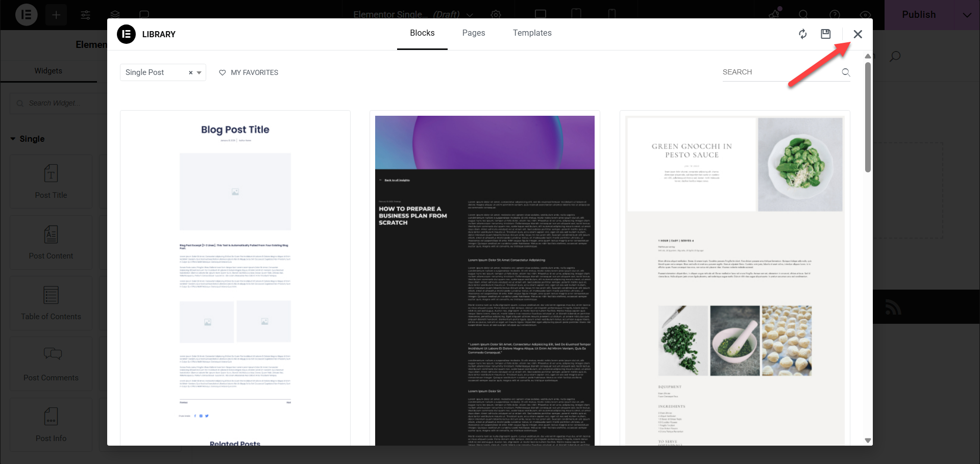Screen dimensions: 980x464
Task: Open What's New notification icon
Action: tap(775, 14)
